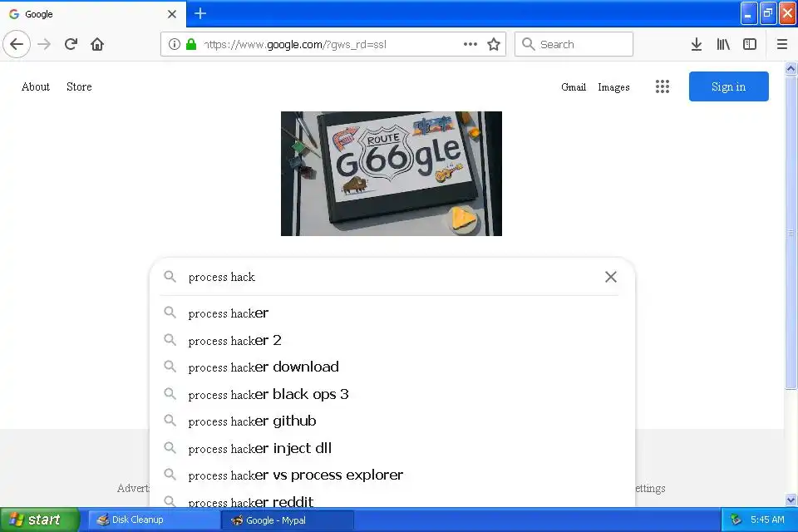Click the page scrollbar up arrow
This screenshot has height=532, width=798.
791,68
